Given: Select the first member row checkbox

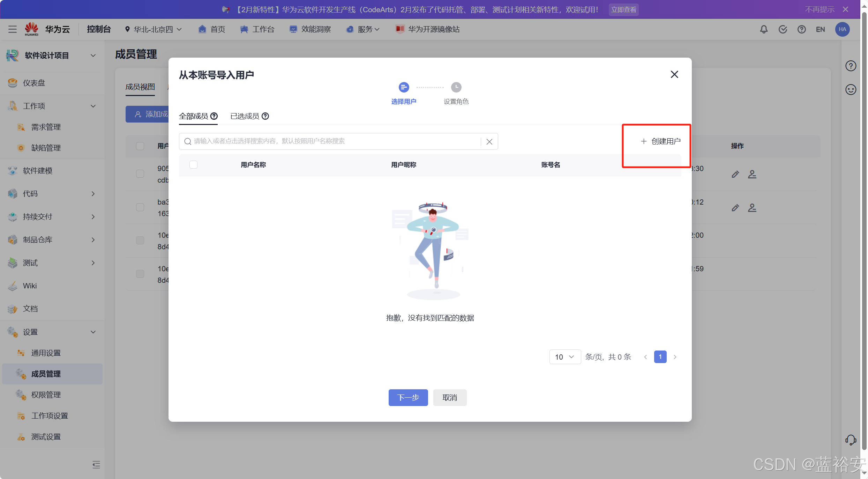Looking at the screenshot, I should pos(140,174).
